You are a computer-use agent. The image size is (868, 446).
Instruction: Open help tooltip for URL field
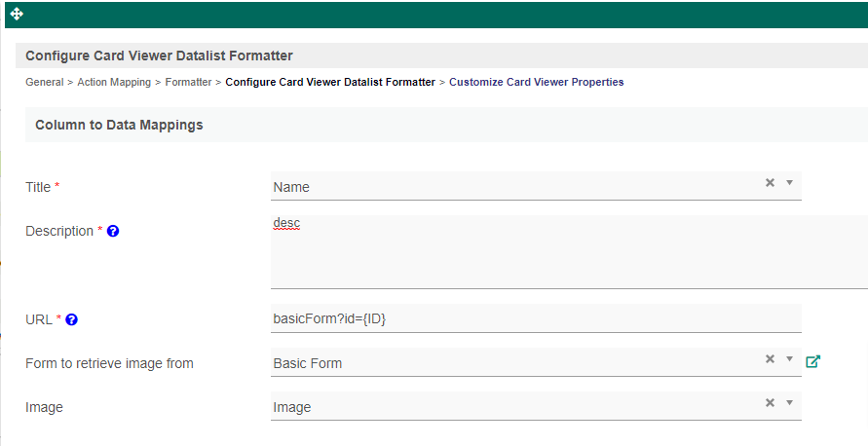[x=72, y=319]
